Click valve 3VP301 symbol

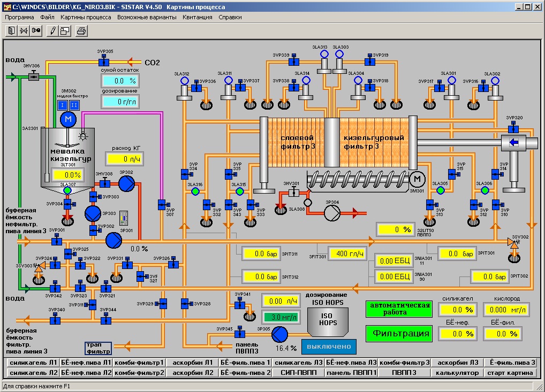[57, 240]
